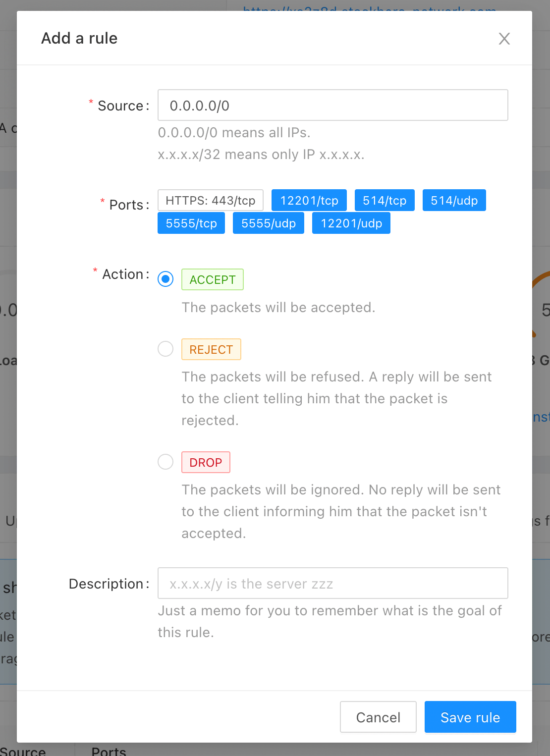Click the orange REJECT label
This screenshot has width=550, height=756.
pyautogui.click(x=211, y=349)
